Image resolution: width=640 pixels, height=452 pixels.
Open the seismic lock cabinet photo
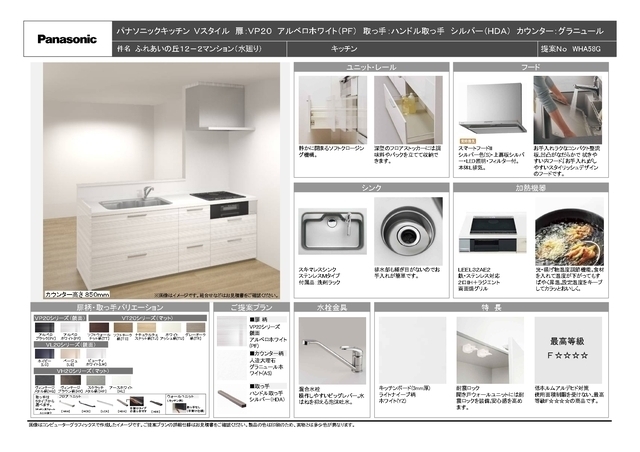point(490,350)
